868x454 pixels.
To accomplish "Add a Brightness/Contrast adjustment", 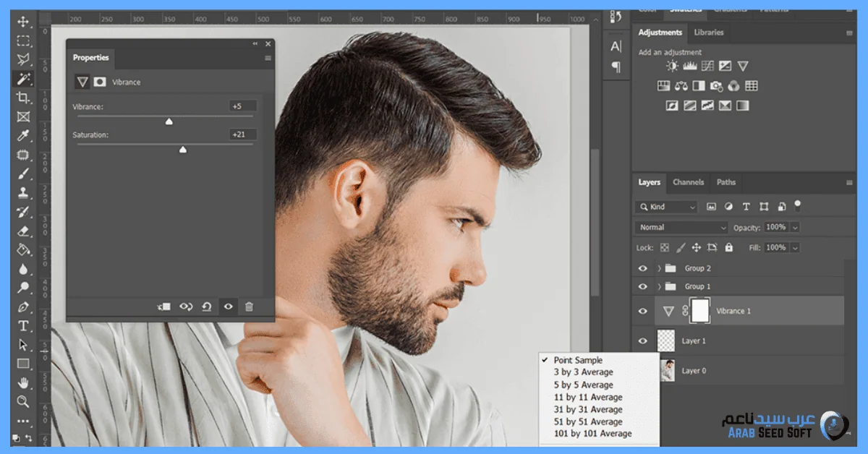I will tap(673, 67).
